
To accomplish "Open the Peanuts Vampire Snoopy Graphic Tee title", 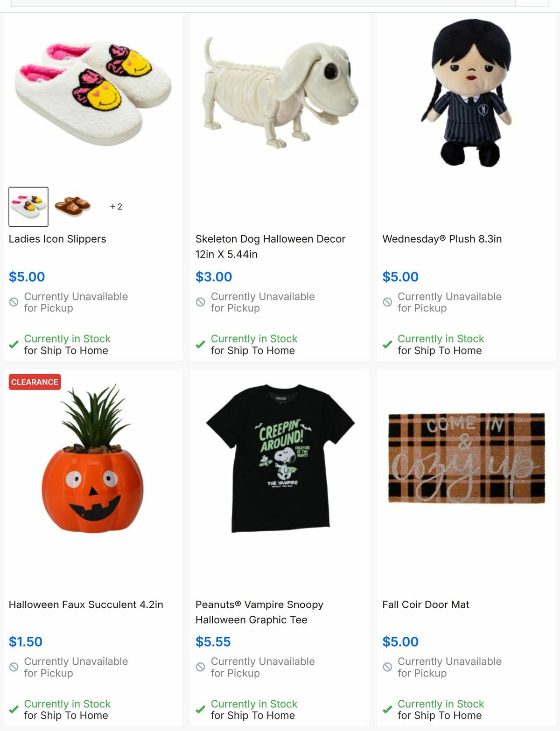I will coord(259,612).
